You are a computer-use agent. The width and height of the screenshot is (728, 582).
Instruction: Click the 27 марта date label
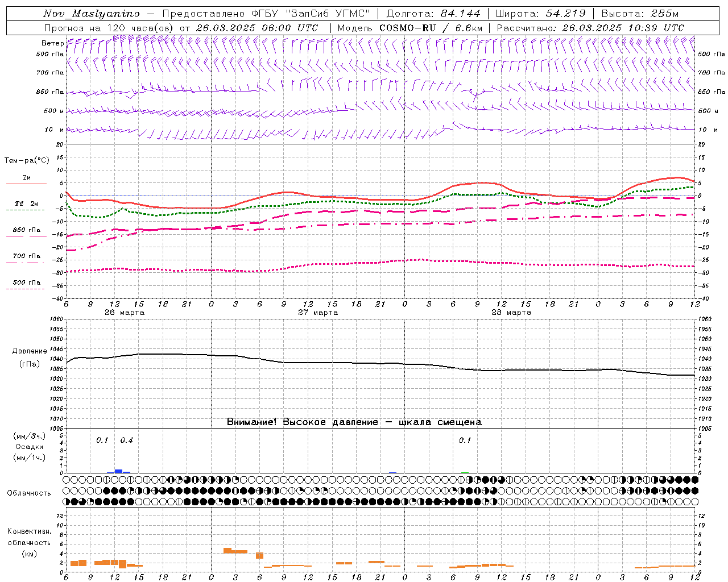[x=318, y=313]
